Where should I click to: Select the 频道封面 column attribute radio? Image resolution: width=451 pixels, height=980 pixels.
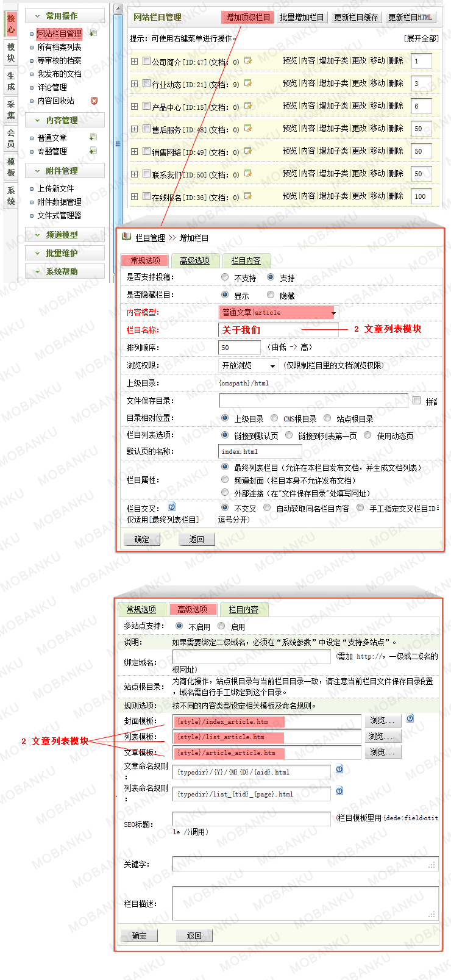(225, 479)
